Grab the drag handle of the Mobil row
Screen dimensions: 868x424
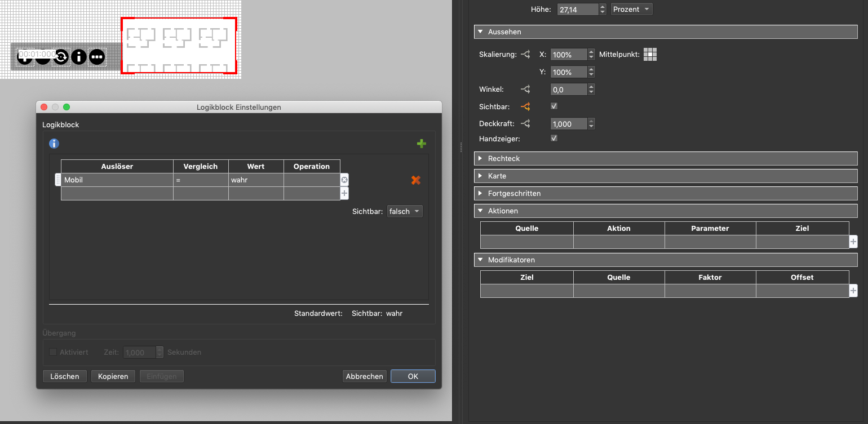pyautogui.click(x=57, y=180)
